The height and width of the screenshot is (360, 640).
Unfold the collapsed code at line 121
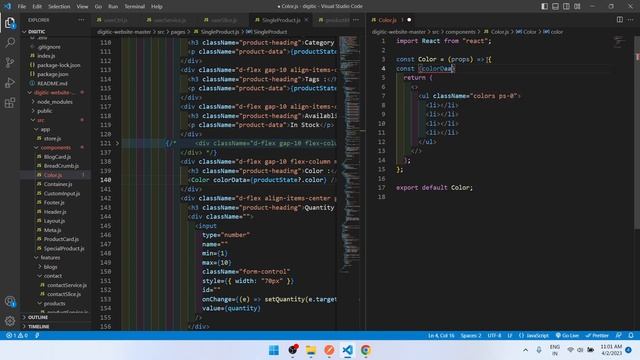[x=118, y=143]
